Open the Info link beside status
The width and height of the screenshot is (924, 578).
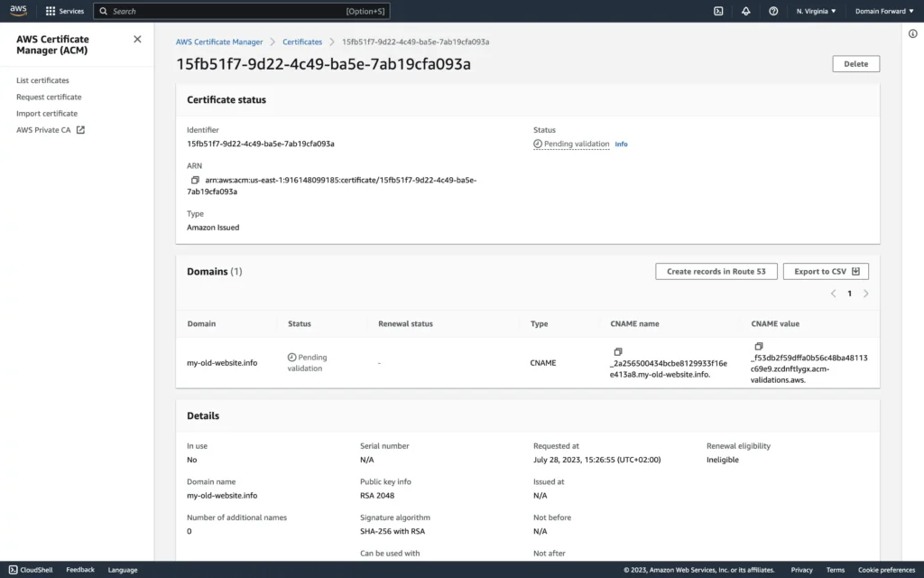tap(621, 144)
